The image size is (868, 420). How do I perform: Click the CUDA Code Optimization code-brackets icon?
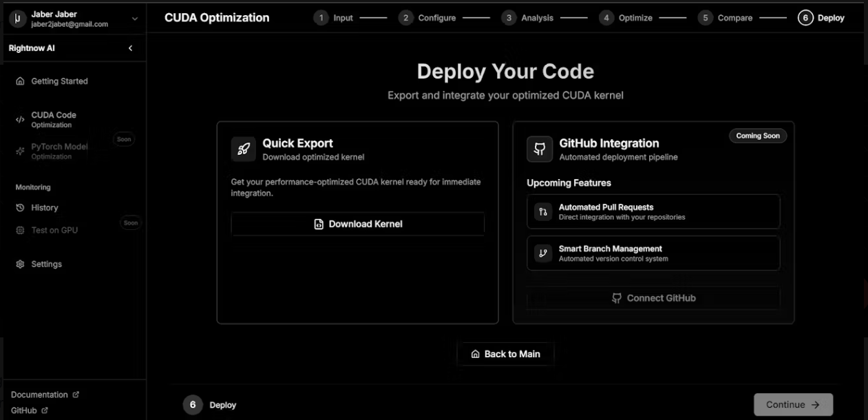[x=20, y=120]
